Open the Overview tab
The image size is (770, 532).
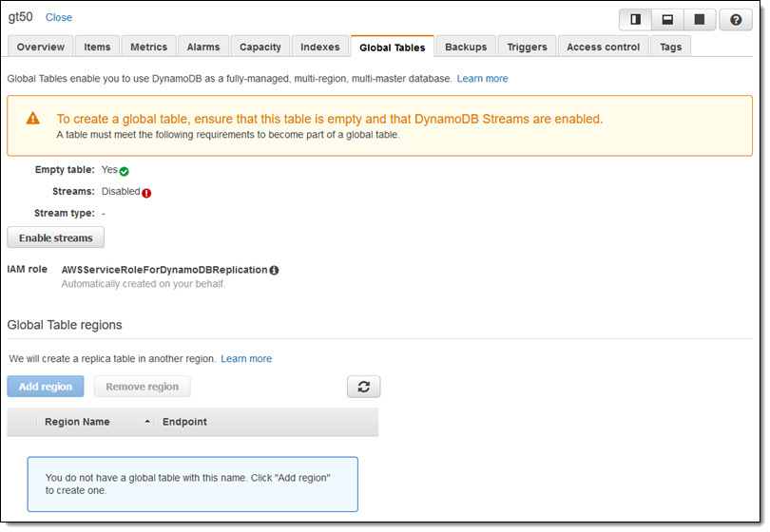click(x=41, y=47)
